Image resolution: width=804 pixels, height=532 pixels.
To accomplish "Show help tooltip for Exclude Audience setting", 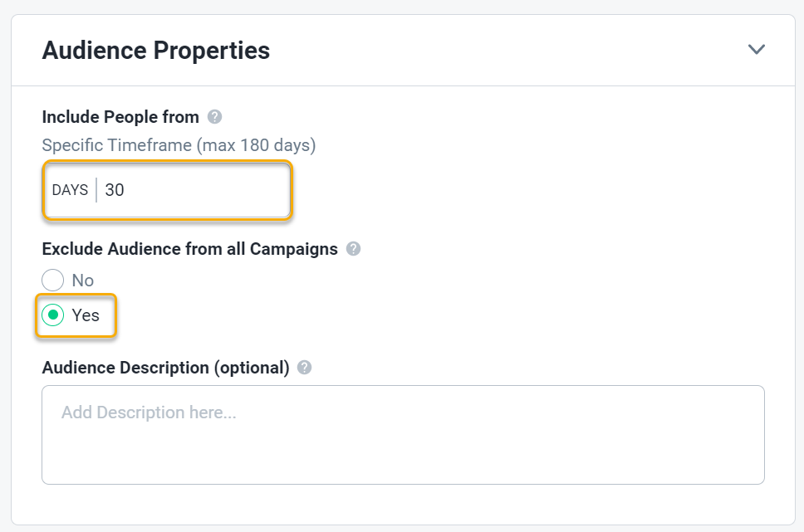I will click(353, 249).
